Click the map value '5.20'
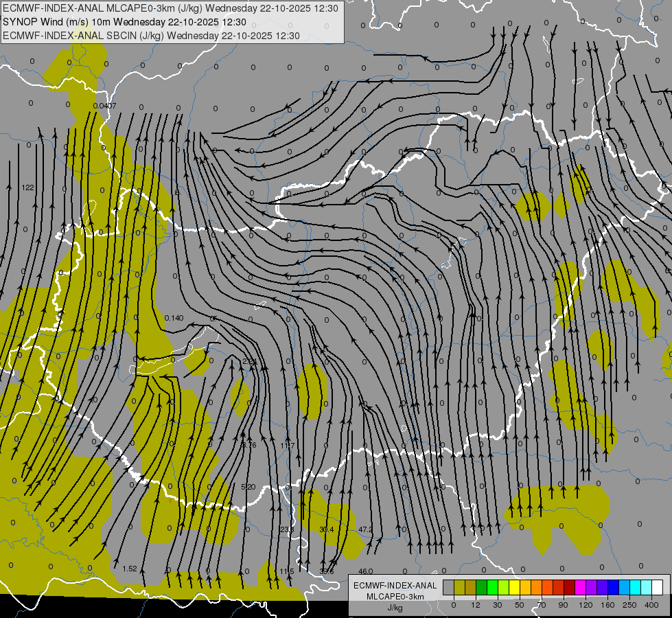672x618 pixels. click(x=248, y=487)
